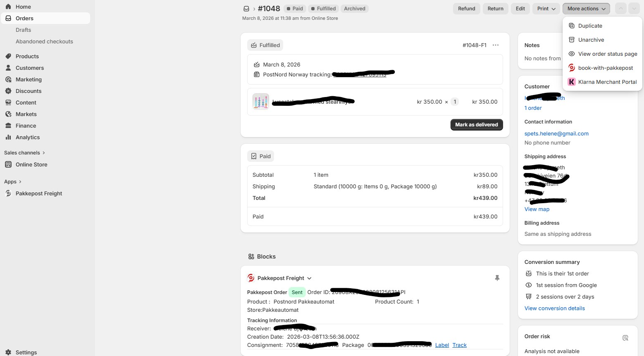Click the Pakkepost Freight app icon in sidebar
This screenshot has height=356, width=644.
(x=8, y=193)
